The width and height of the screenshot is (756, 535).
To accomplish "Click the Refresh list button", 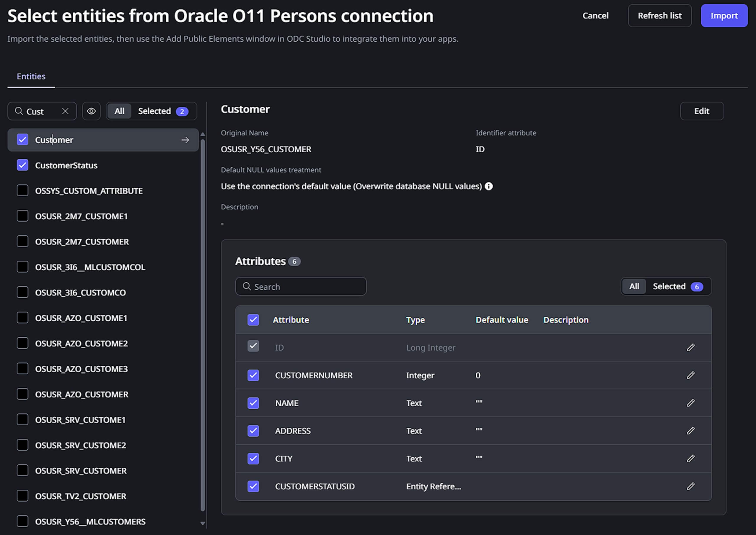I will 659,16.
